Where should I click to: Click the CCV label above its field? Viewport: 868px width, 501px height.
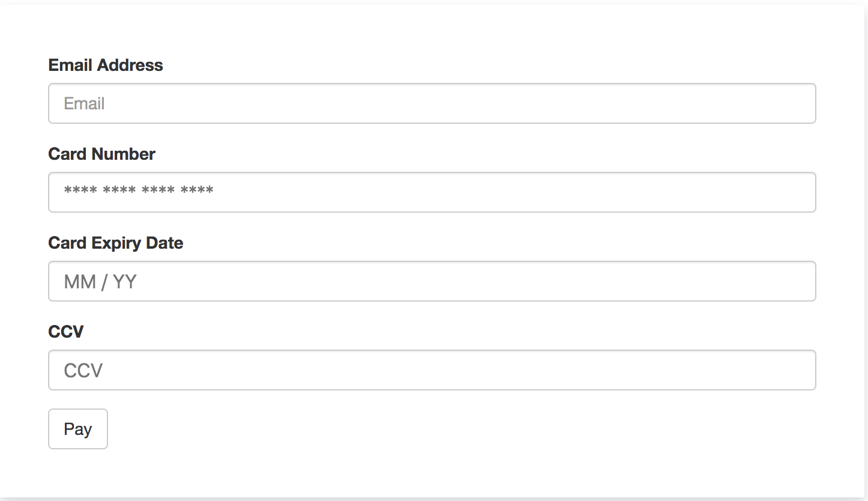pyautogui.click(x=66, y=331)
